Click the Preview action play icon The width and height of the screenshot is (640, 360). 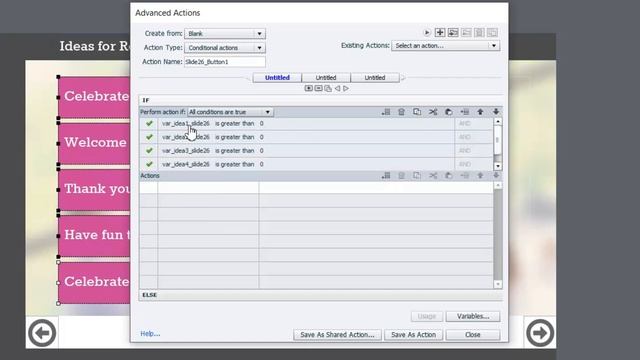click(x=427, y=33)
